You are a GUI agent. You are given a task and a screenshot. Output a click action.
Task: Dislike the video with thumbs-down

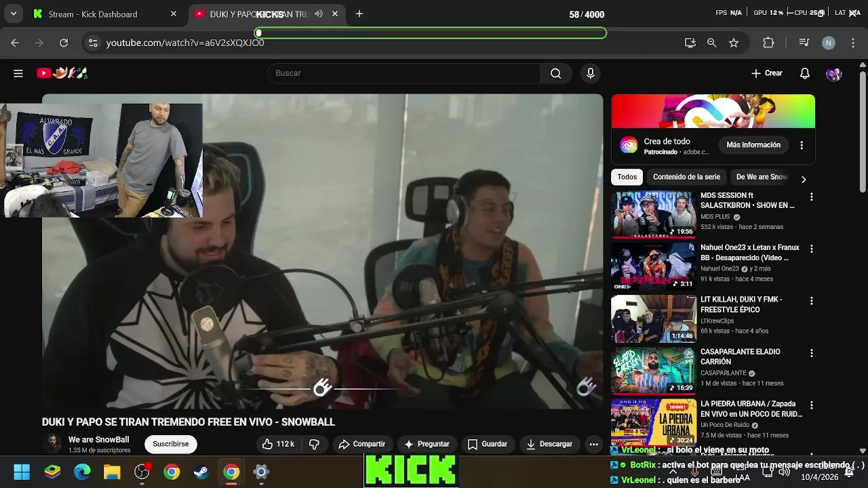[x=314, y=444]
